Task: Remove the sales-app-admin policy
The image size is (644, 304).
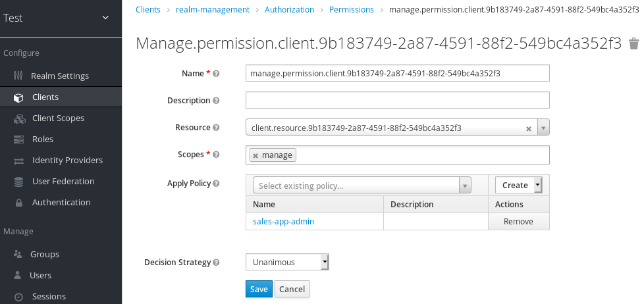Action: pos(518,222)
